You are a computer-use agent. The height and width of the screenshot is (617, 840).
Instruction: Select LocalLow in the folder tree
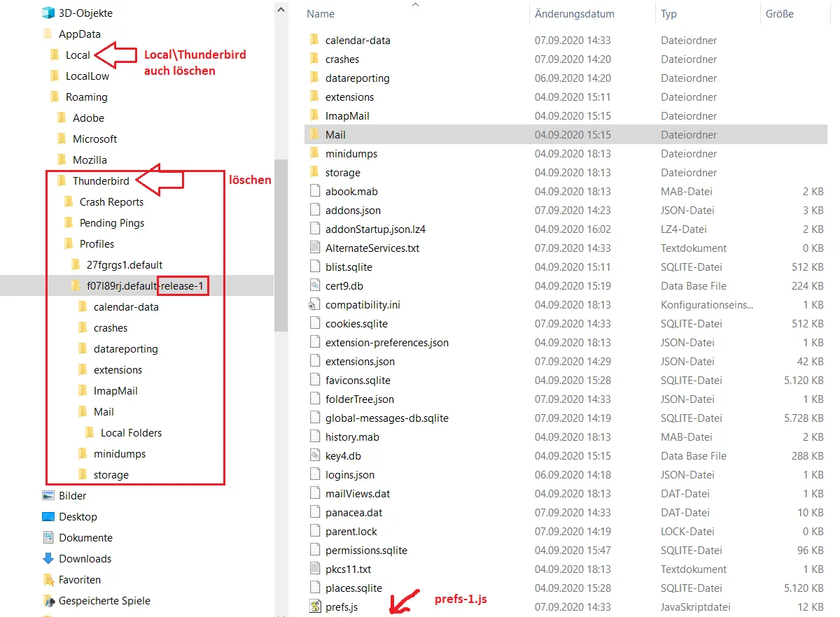point(87,76)
